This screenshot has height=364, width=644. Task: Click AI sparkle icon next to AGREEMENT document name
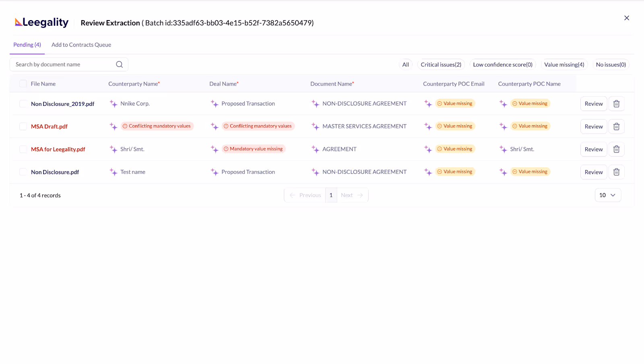pos(316,149)
